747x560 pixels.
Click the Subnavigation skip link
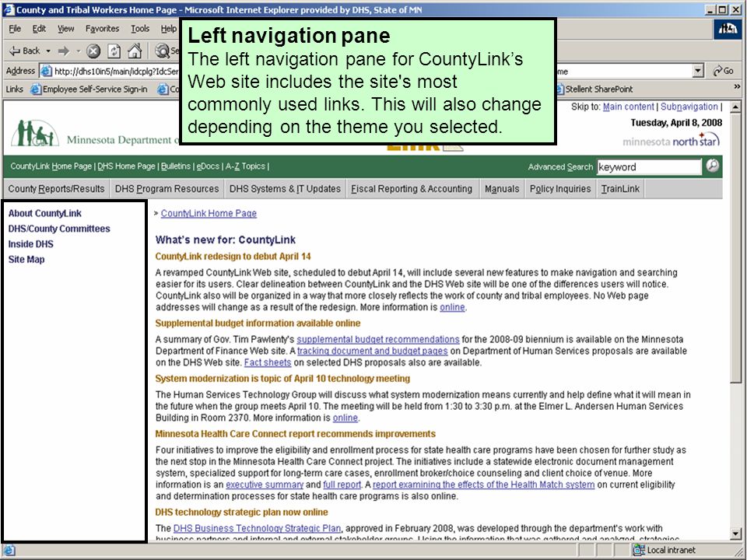(x=689, y=107)
